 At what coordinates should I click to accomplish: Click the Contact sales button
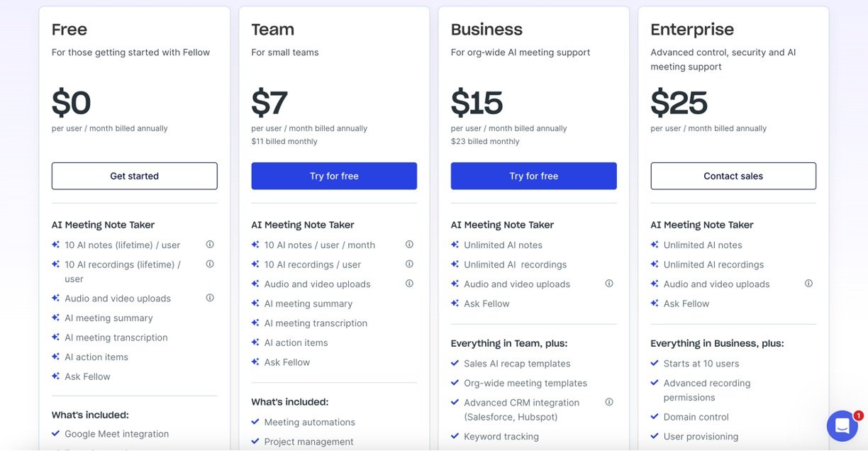point(733,176)
